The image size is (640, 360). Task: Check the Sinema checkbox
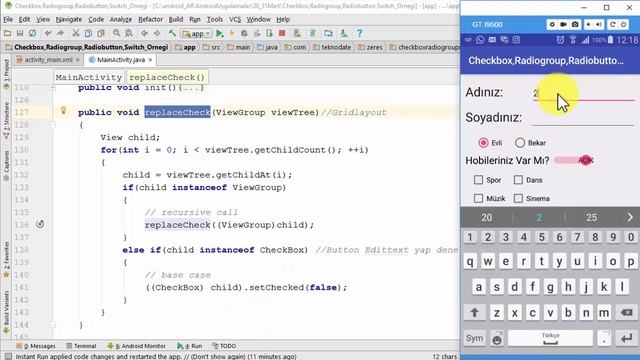[x=518, y=198]
